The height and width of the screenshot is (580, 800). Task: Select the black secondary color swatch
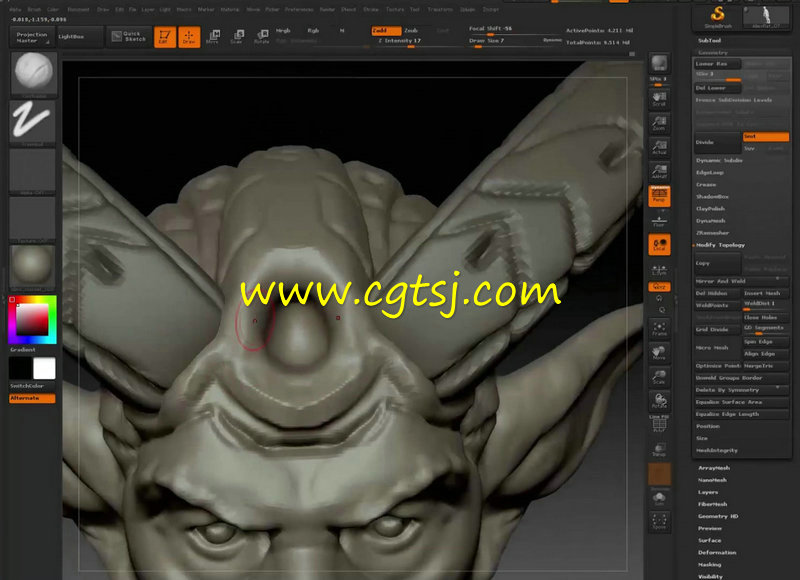tap(20, 368)
